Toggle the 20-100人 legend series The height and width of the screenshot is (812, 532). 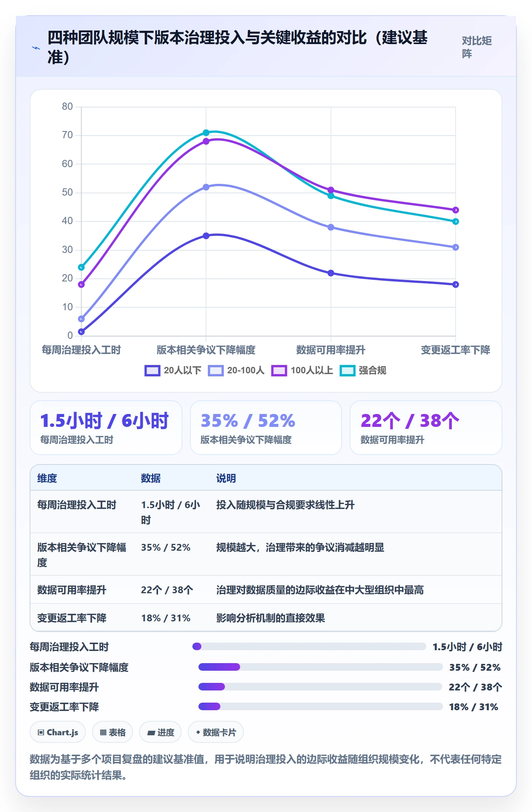pos(236,370)
